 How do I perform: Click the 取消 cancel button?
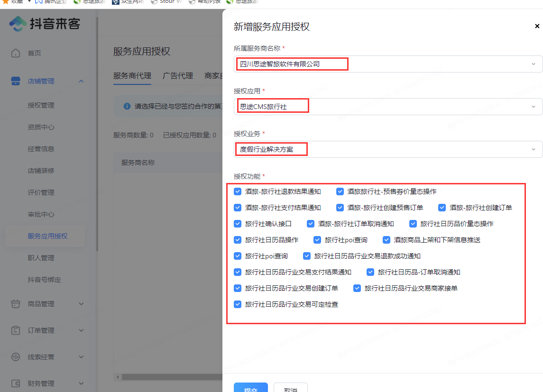click(x=290, y=388)
